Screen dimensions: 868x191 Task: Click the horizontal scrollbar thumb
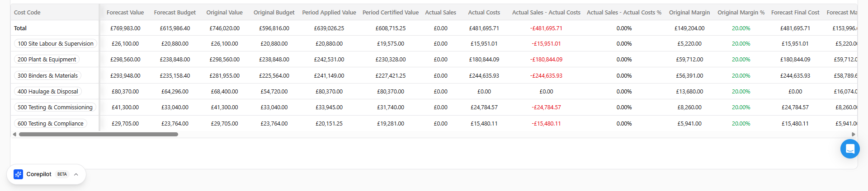(x=99, y=134)
